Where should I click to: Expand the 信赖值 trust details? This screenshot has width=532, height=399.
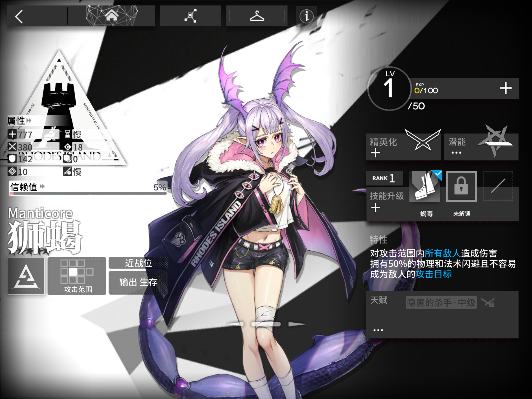[27, 187]
